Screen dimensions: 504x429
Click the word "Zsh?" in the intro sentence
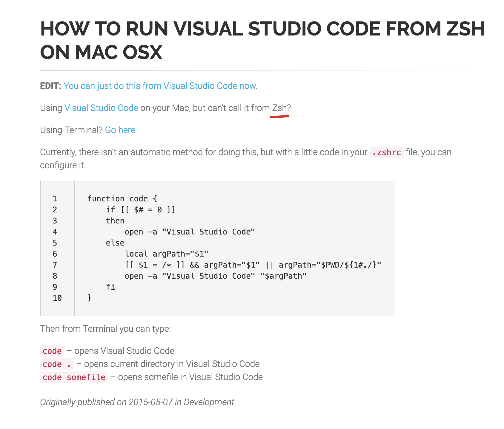(281, 108)
